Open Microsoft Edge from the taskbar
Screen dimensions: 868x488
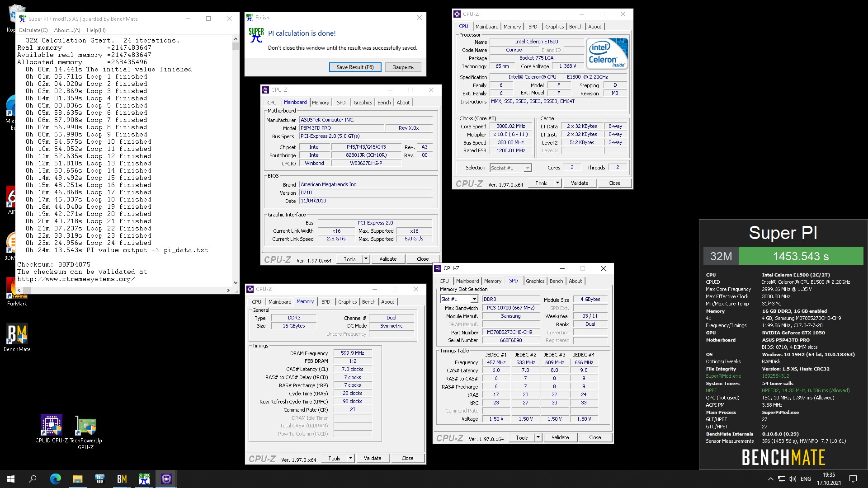click(55, 479)
